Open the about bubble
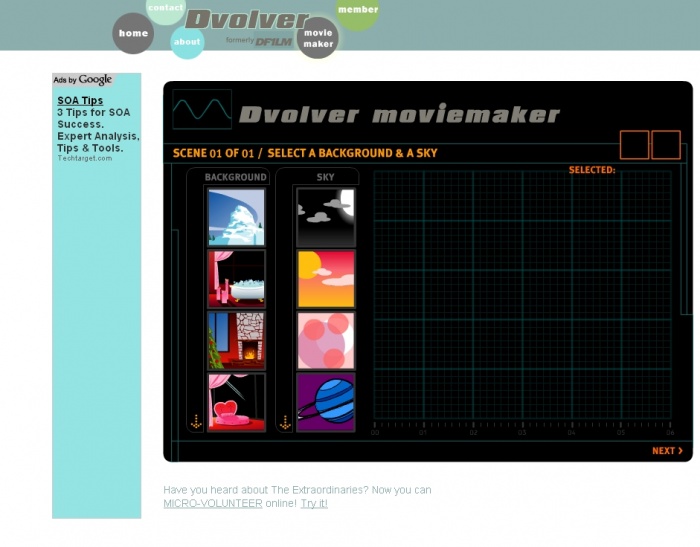Image resolution: width=700 pixels, height=547 pixels. 187,42
